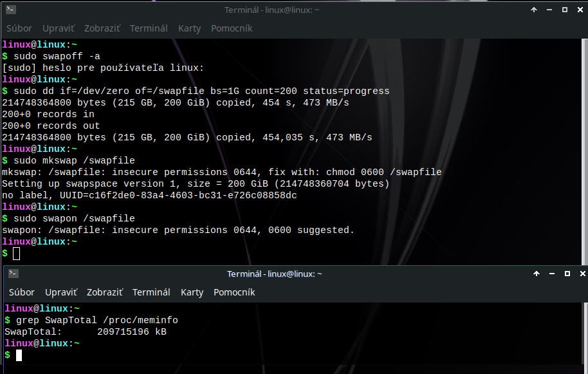Open the Súbor menu in the lower terminal
Screen dimensions: 588x374
click(22, 292)
